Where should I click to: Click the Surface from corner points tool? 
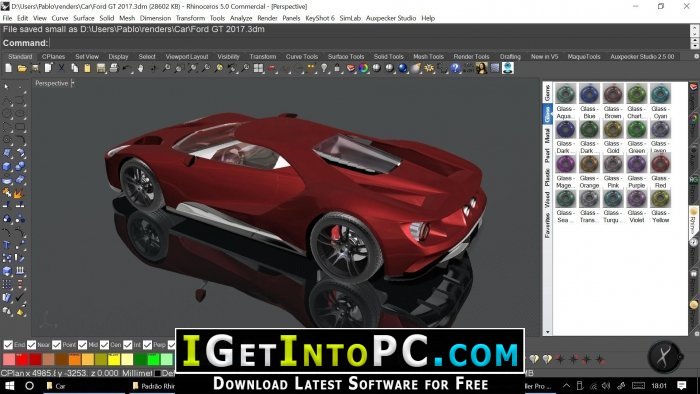pyautogui.click(x=7, y=153)
